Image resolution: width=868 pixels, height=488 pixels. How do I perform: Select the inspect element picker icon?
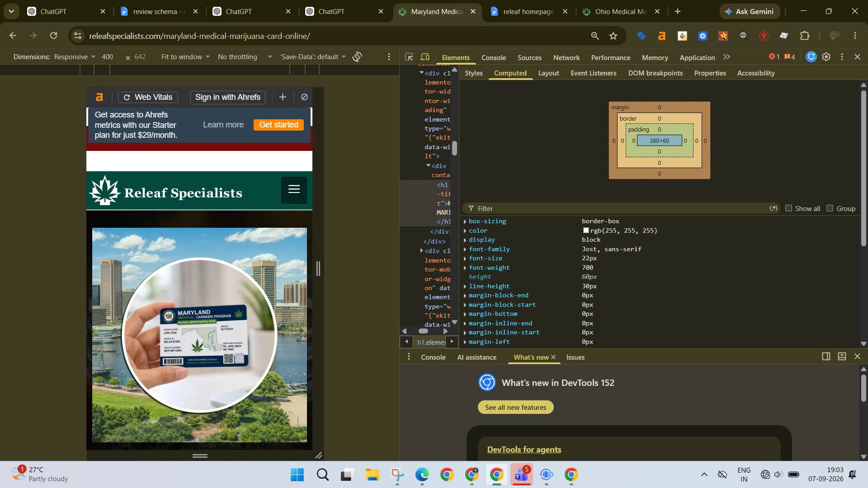409,57
